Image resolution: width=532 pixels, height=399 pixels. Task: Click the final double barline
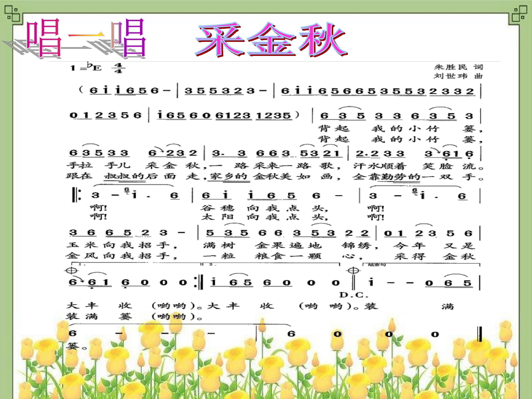click(480, 334)
